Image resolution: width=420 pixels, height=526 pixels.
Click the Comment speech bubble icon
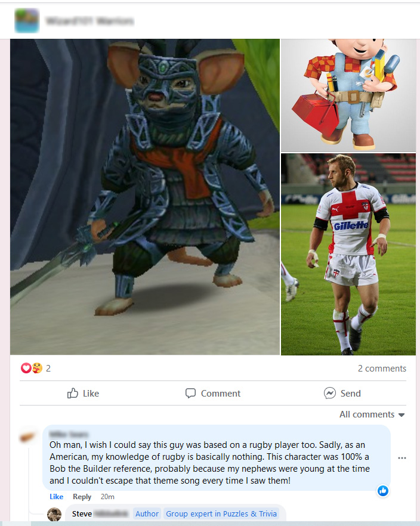coord(190,393)
